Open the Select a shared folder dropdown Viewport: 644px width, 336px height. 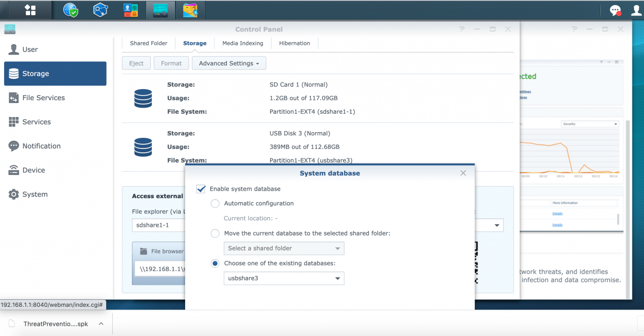pos(284,248)
